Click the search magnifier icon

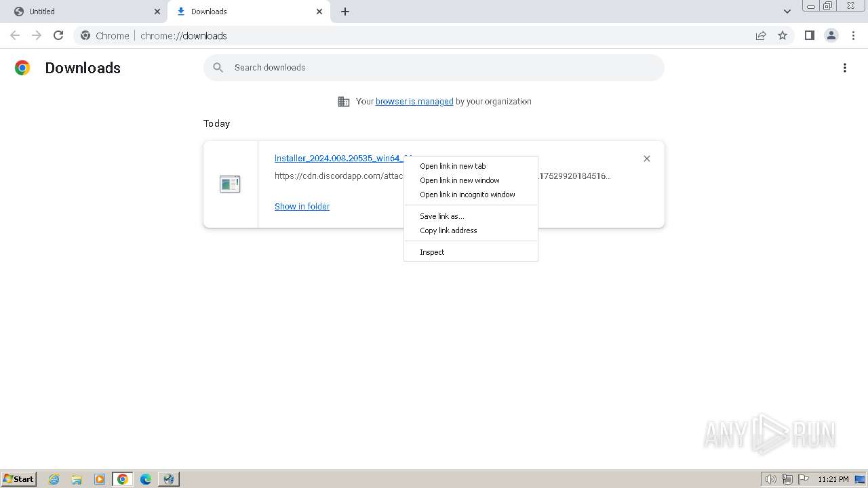tap(218, 67)
